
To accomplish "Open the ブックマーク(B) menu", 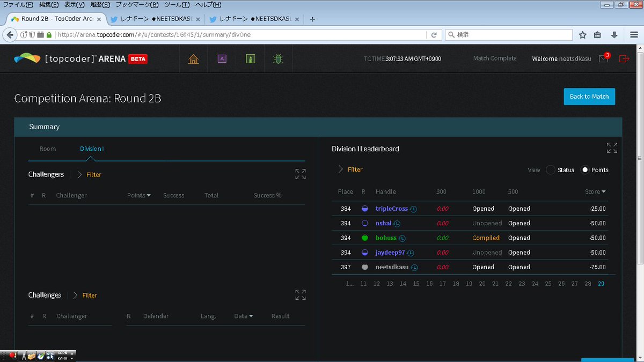I will (137, 5).
